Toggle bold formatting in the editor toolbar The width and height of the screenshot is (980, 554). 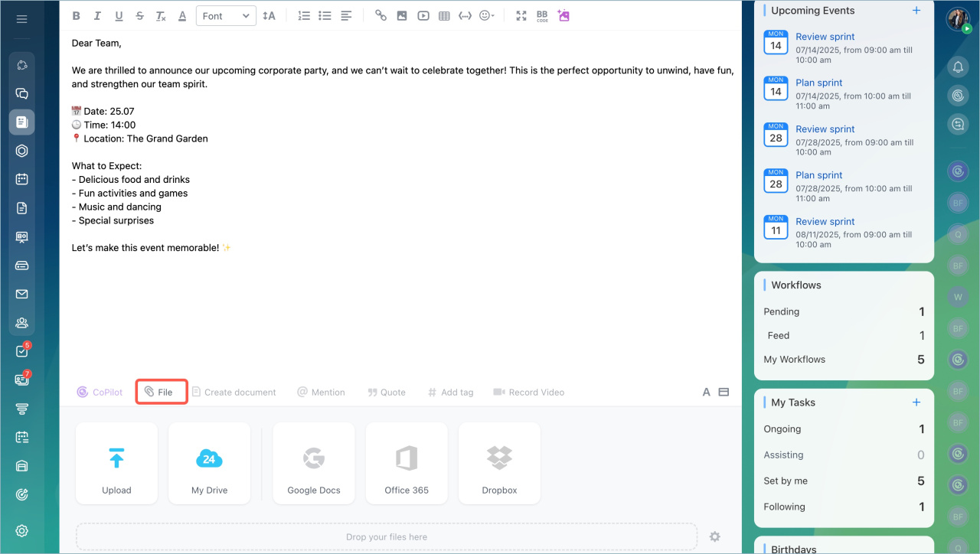pyautogui.click(x=76, y=15)
